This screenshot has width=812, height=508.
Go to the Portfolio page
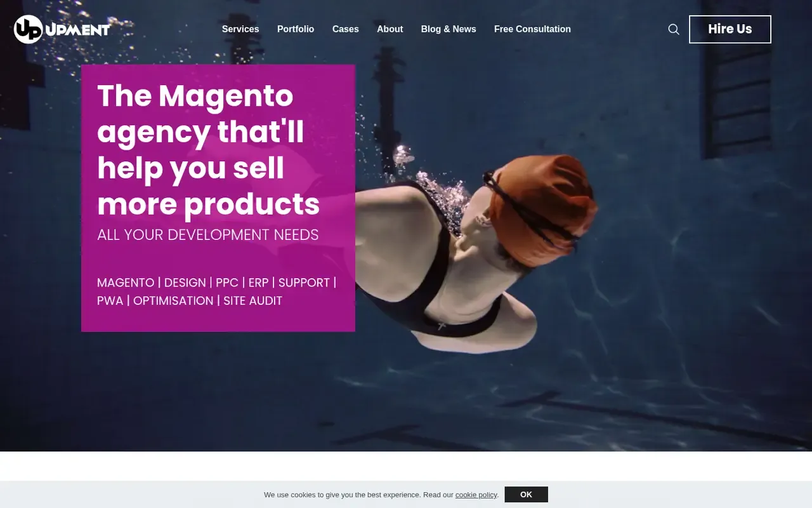(x=296, y=29)
